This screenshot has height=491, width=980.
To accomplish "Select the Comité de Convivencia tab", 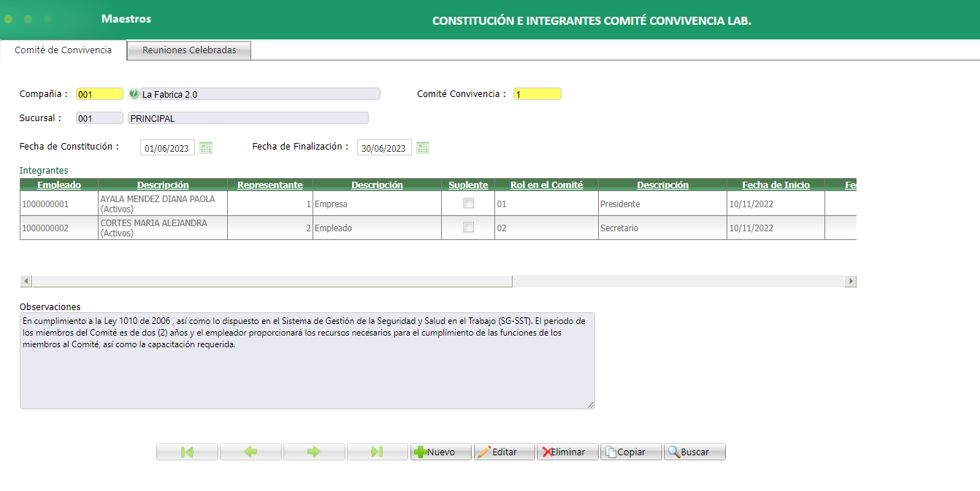I will (x=63, y=50).
